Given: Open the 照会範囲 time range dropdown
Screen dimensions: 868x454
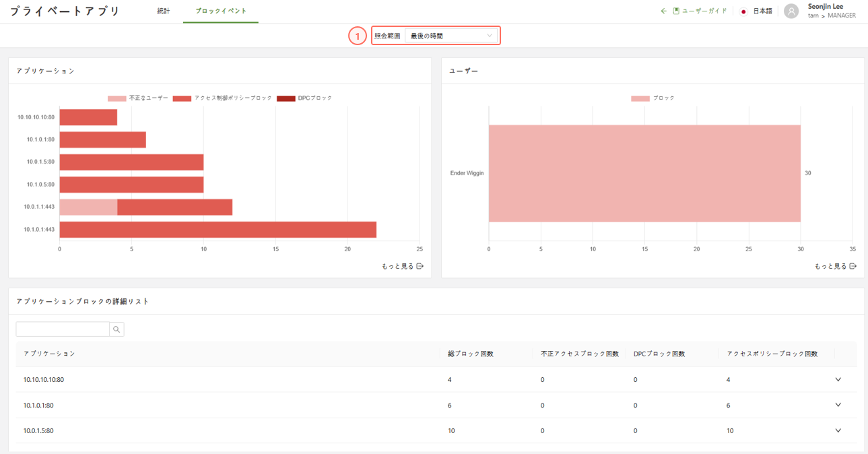Looking at the screenshot, I should (451, 36).
